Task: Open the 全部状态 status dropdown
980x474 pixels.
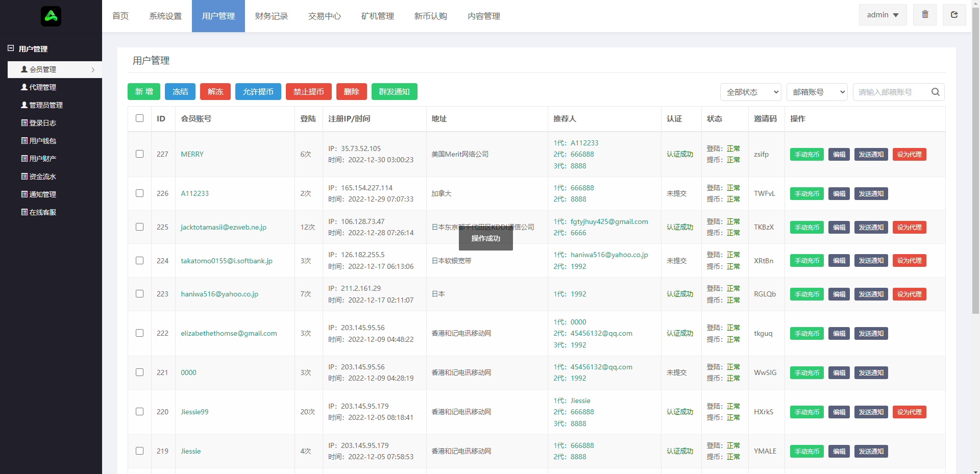Action: tap(750, 92)
